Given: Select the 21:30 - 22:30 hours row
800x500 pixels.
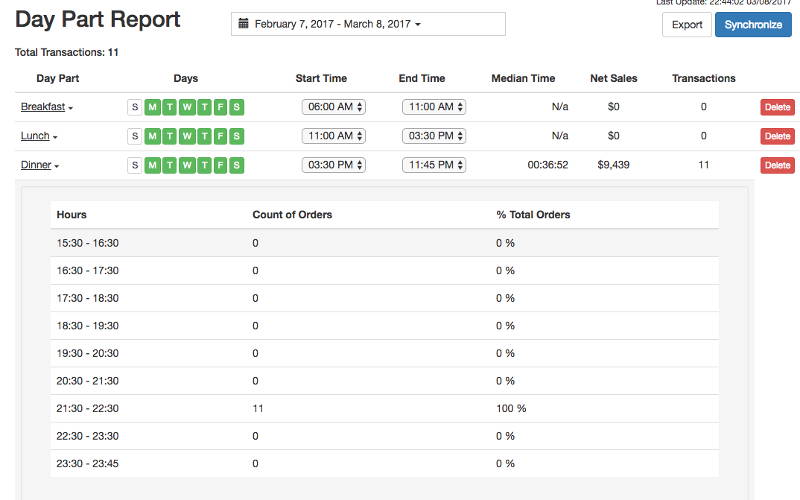Looking at the screenshot, I should (x=385, y=408).
